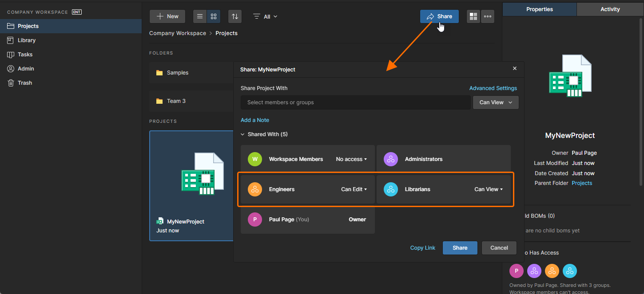Viewport: 644px width, 294px height.
Task: Go to Library in sidebar
Action: [27, 40]
